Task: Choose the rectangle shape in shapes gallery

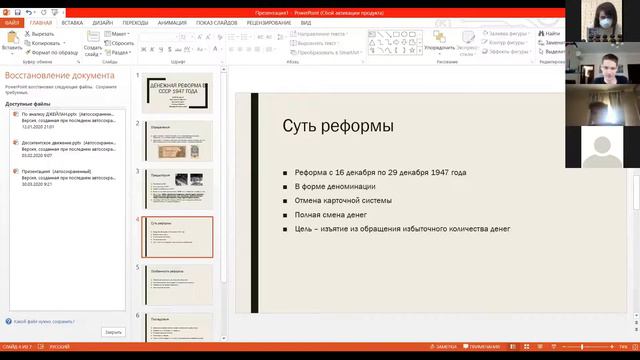Action: (396, 34)
